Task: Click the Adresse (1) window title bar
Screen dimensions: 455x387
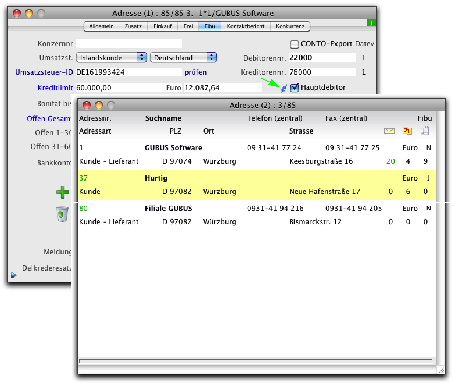Action: [192, 13]
